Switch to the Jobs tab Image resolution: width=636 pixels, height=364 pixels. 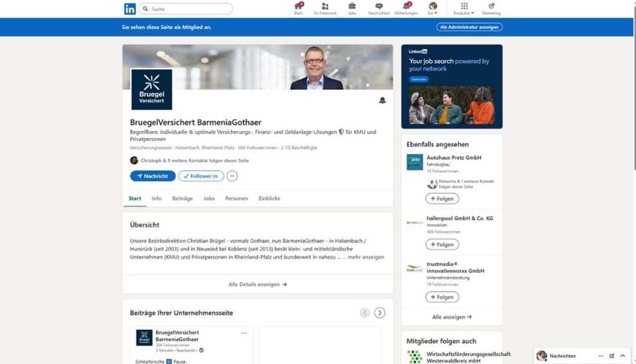click(209, 198)
